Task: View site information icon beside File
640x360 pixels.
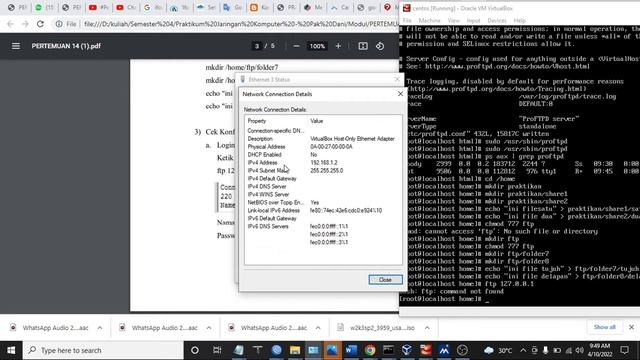Action: coord(59,24)
